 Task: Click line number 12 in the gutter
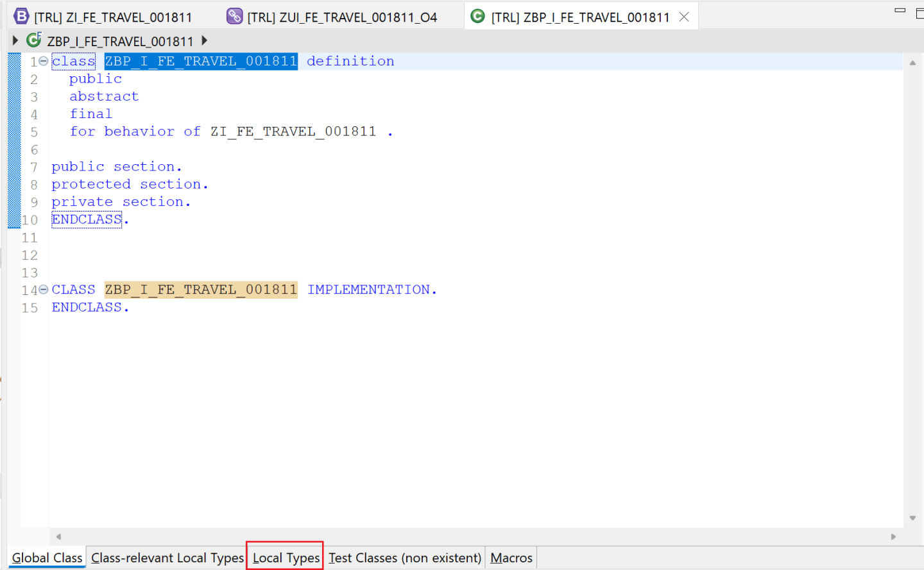[x=30, y=255]
